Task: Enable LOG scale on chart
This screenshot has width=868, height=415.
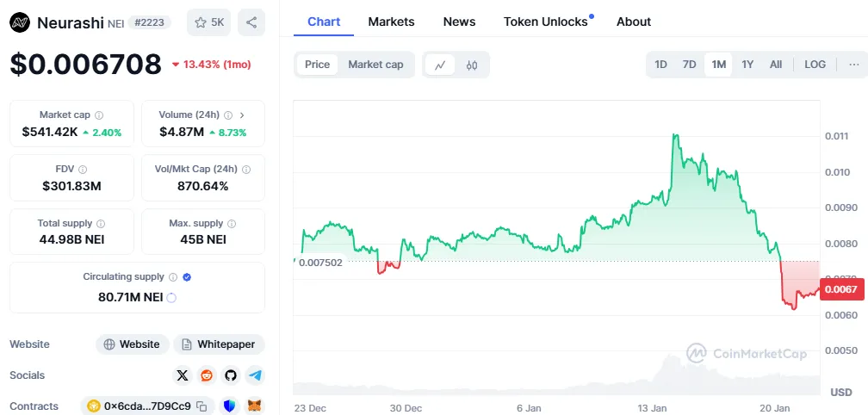Action: [815, 65]
